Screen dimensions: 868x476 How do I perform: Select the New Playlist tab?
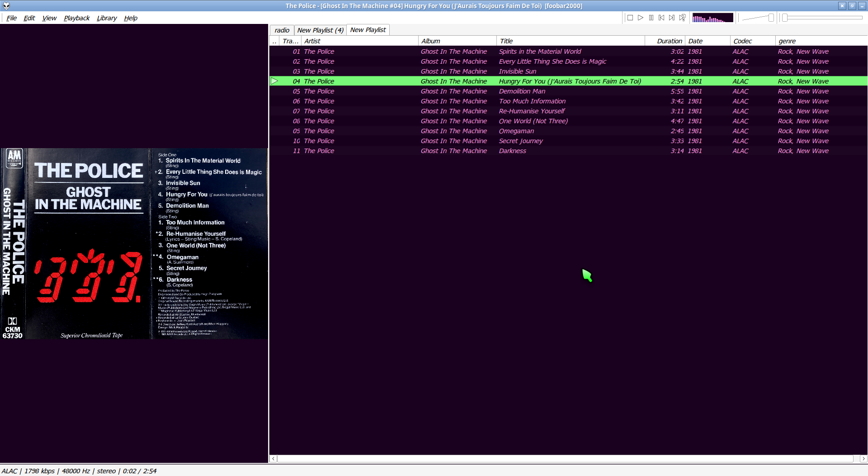pos(368,30)
